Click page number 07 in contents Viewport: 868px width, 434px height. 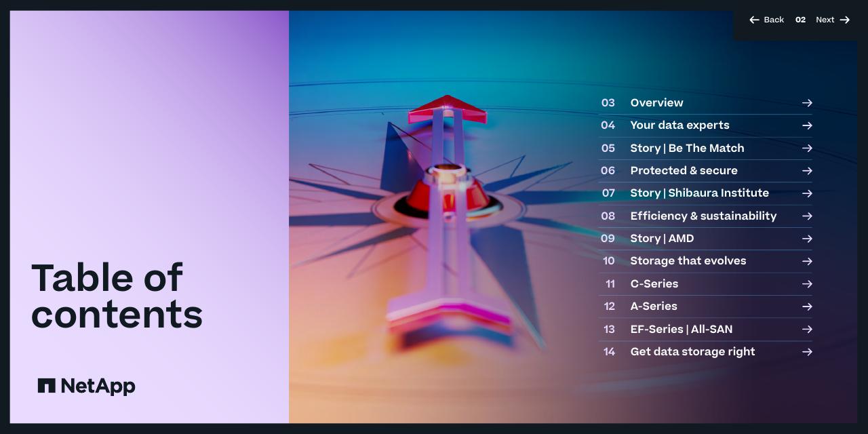(x=608, y=193)
